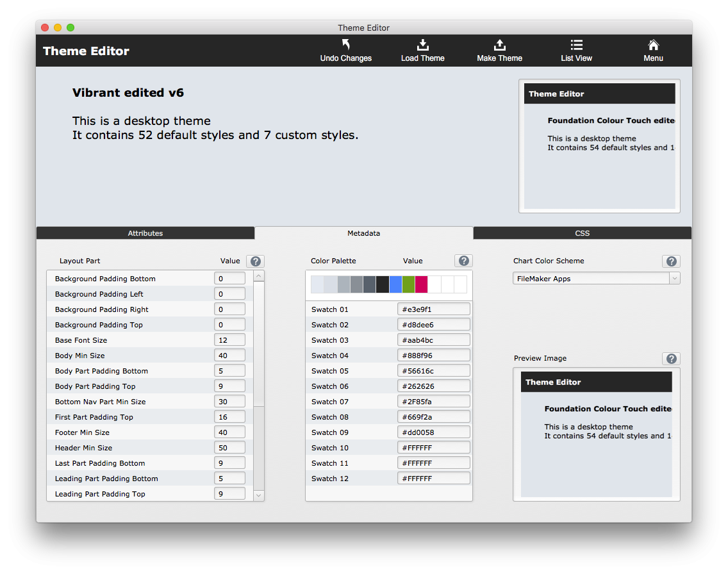Select the Metadata tab

(363, 233)
